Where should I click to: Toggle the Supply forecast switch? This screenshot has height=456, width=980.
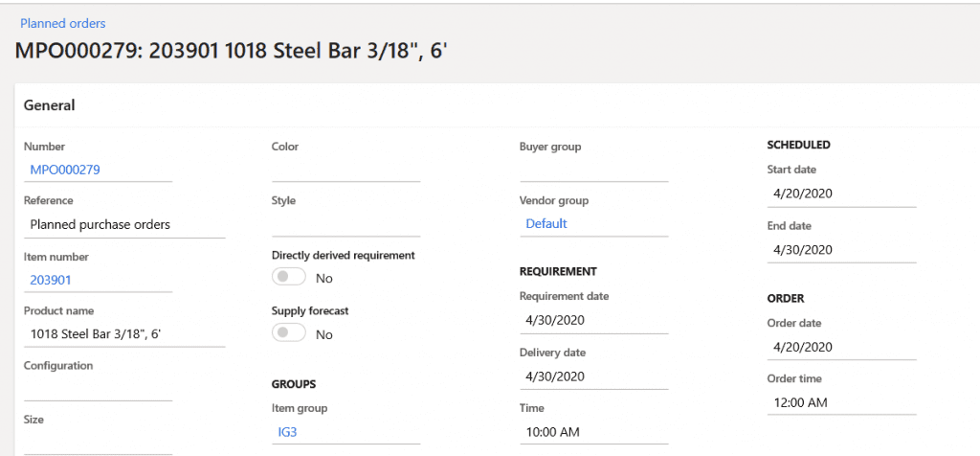(289, 333)
